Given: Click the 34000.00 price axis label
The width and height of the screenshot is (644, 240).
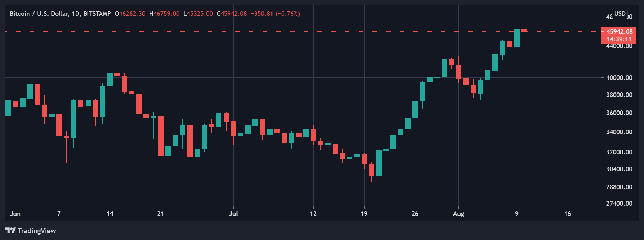Looking at the screenshot, I should pyautogui.click(x=619, y=132).
